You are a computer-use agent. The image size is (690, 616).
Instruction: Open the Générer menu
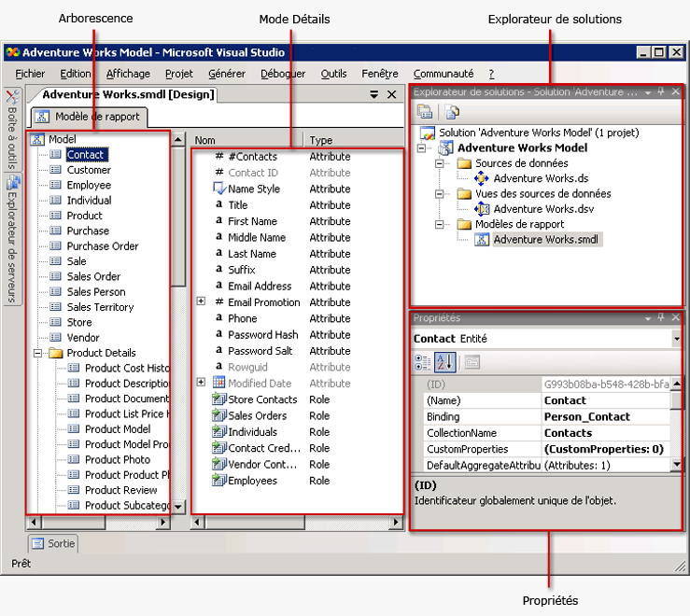[227, 74]
